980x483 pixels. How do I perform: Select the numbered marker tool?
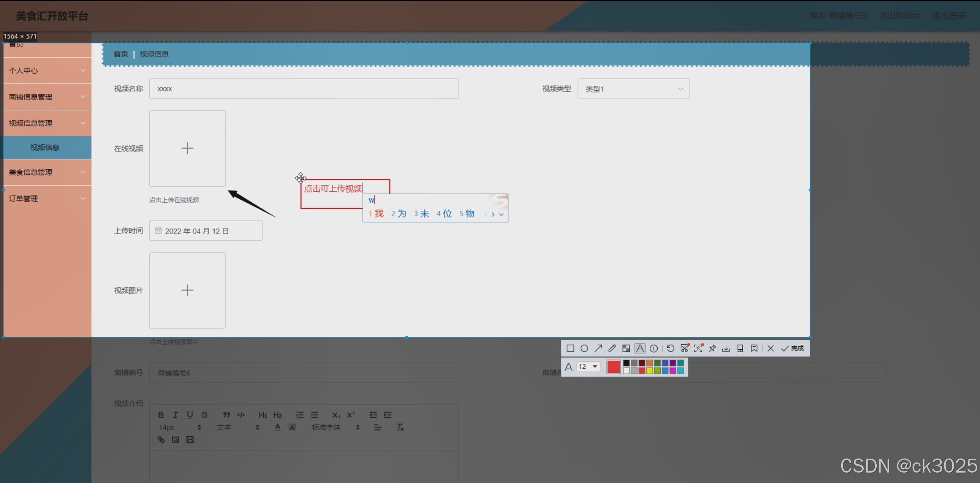(654, 348)
